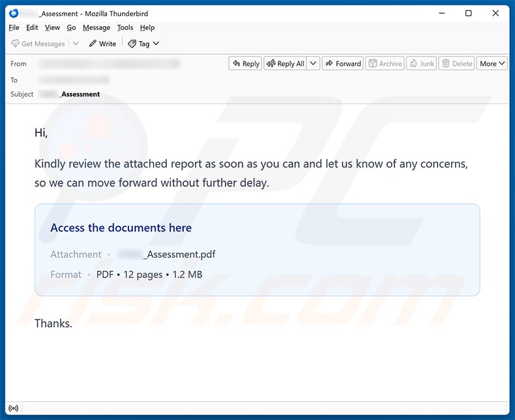Click the Access the documents here link
The height and width of the screenshot is (420, 515).
pos(121,228)
